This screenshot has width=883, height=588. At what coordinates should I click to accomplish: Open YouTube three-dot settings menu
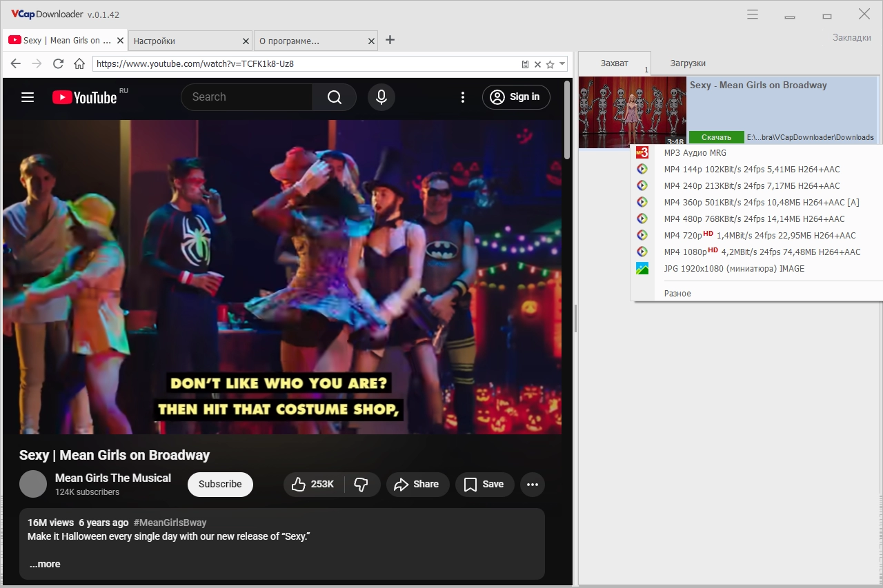pos(463,97)
